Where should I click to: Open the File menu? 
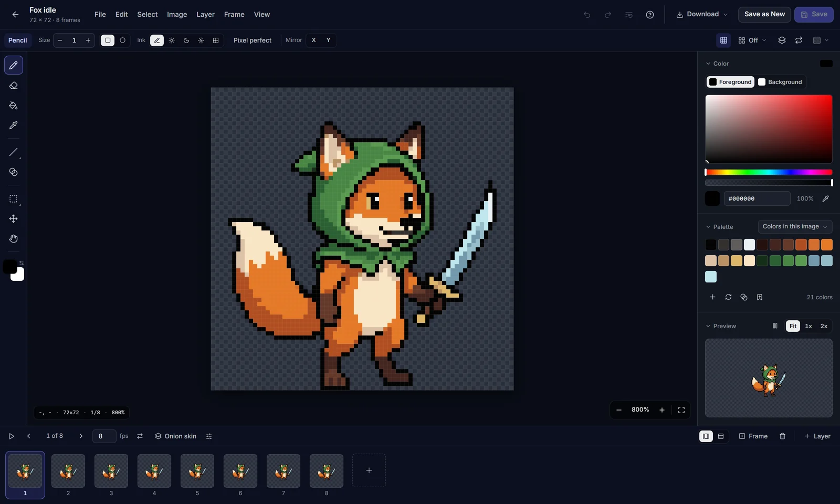(100, 15)
